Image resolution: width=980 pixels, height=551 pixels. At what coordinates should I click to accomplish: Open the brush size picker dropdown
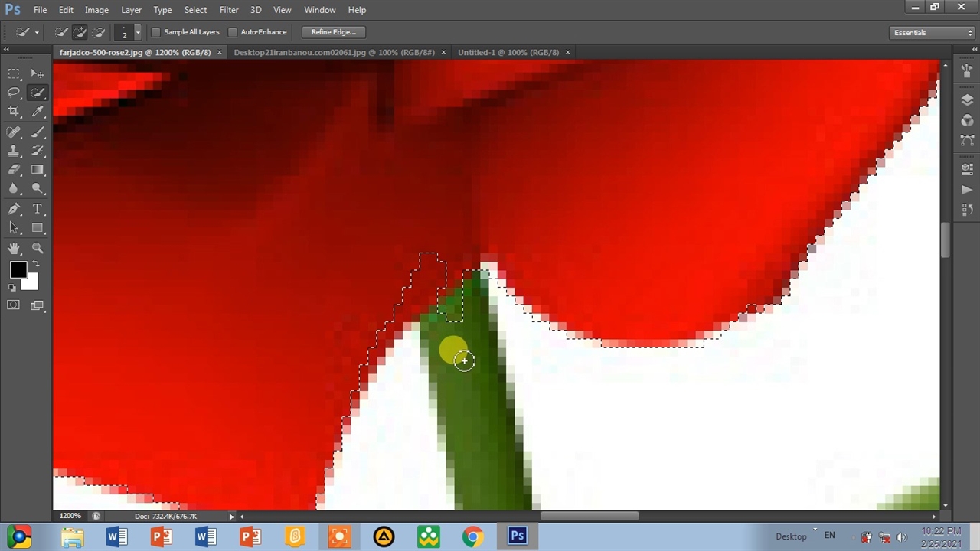pos(137,32)
